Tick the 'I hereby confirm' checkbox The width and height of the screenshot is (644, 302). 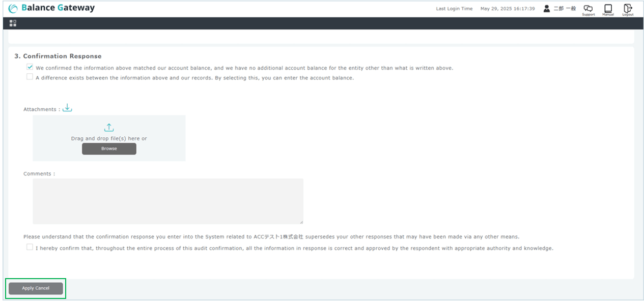[30, 248]
